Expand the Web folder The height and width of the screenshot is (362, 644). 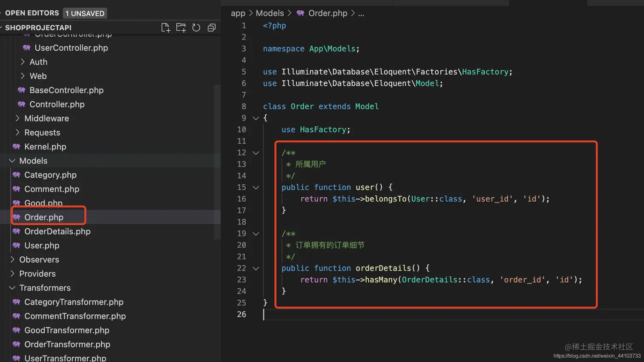tap(38, 76)
